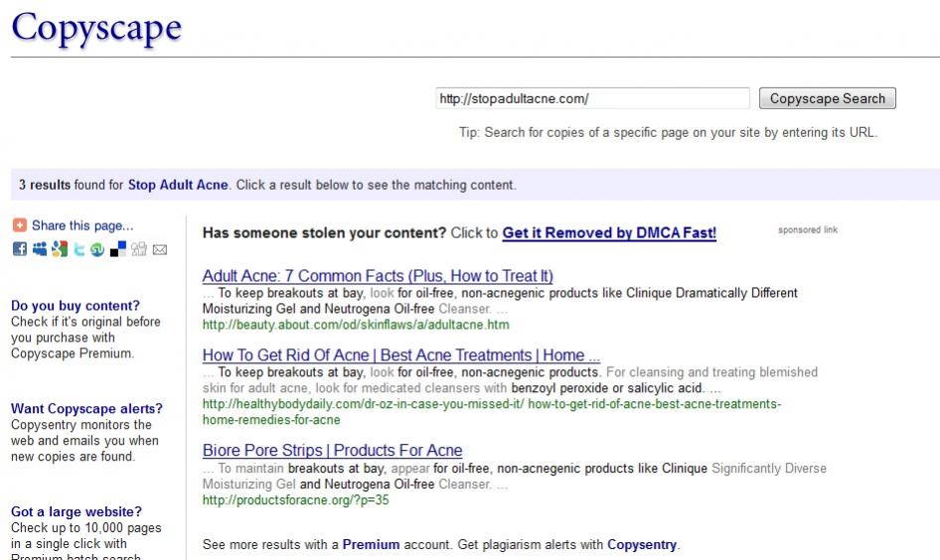
Task: Open 'Want Copyscape alerts?' sidebar heading
Action: pyautogui.click(x=86, y=408)
